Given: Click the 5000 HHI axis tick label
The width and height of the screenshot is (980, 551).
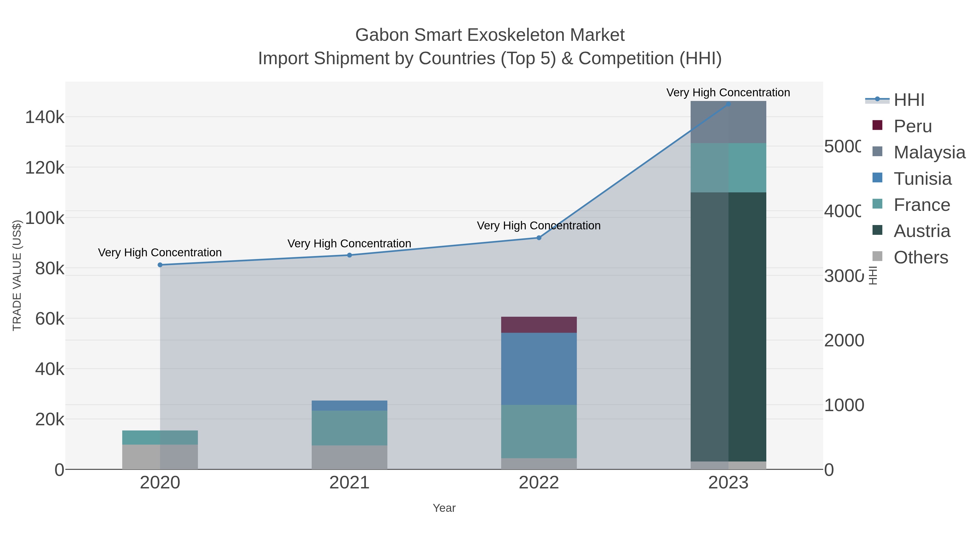Looking at the screenshot, I should pos(842,146).
